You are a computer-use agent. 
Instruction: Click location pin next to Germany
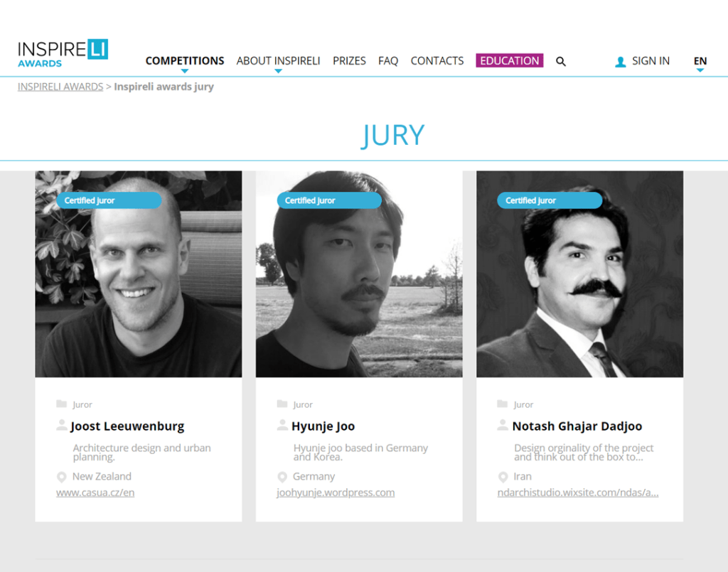[282, 477]
